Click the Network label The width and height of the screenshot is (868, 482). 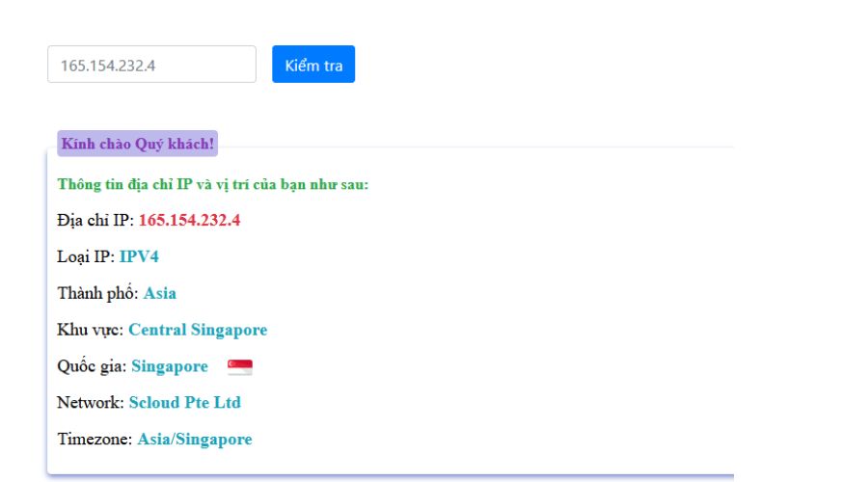point(91,402)
